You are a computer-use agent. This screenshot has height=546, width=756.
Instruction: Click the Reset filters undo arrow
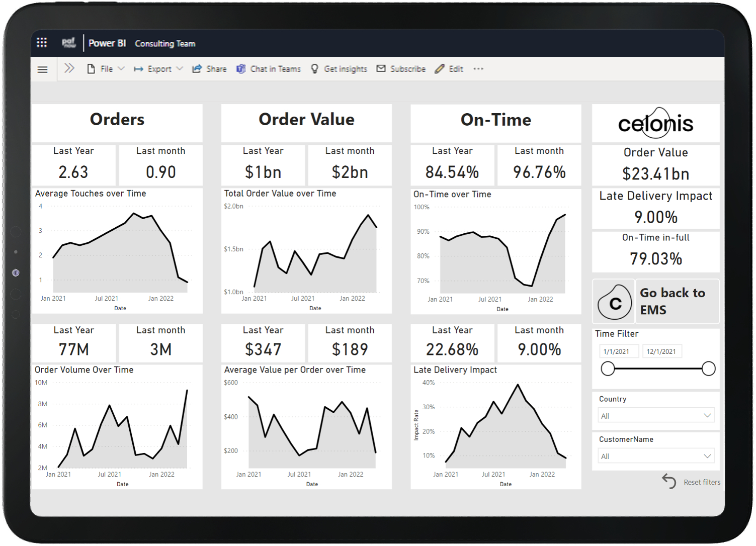tap(669, 481)
